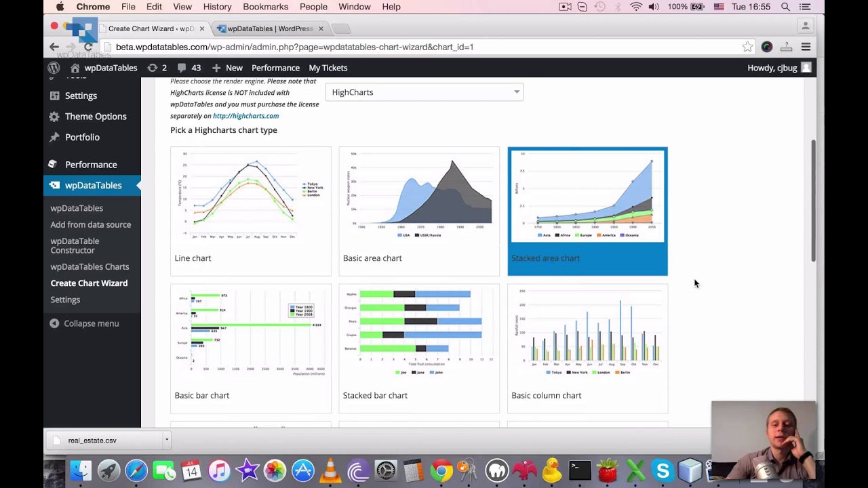
Task: Open Skype from the Dock
Action: 663,470
